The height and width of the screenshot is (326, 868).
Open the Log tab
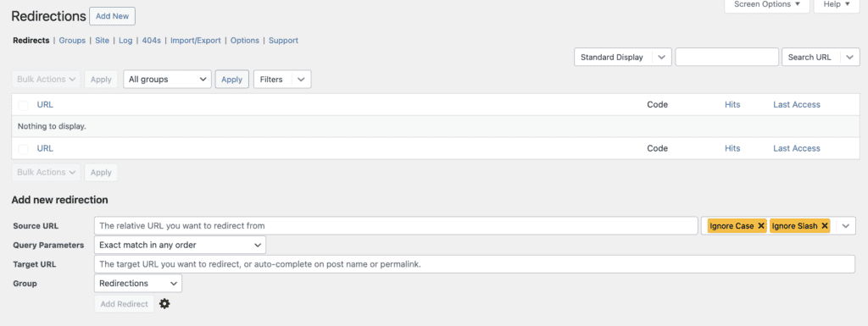click(125, 41)
